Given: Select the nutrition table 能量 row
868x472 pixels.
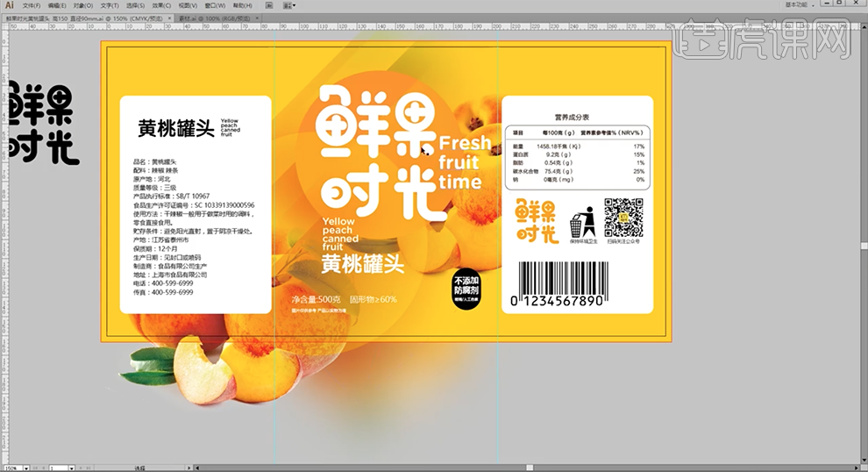Looking at the screenshot, I should tap(579, 147).
